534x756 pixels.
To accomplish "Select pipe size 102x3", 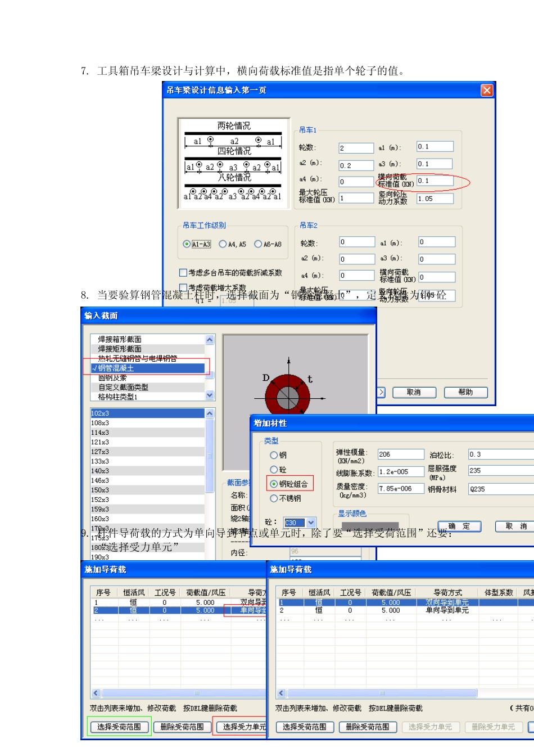I will click(147, 413).
